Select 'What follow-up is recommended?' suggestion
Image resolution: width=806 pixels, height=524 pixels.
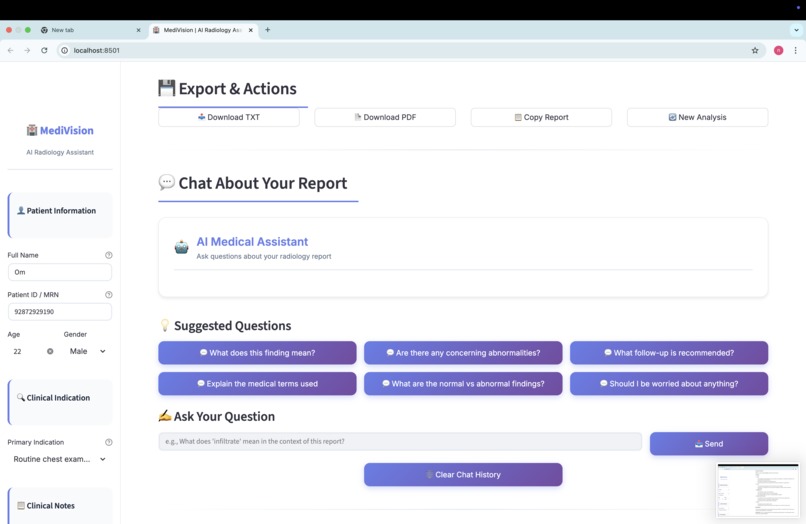click(669, 353)
